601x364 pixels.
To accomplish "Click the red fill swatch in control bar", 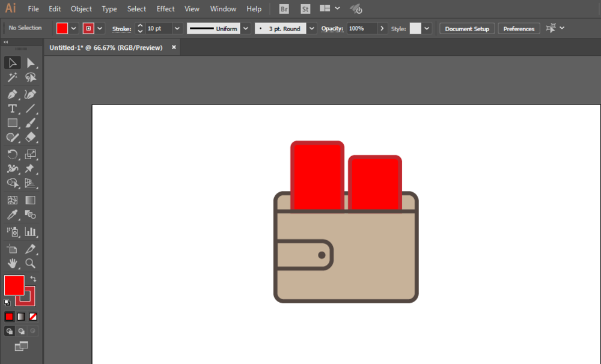I will pyautogui.click(x=63, y=28).
